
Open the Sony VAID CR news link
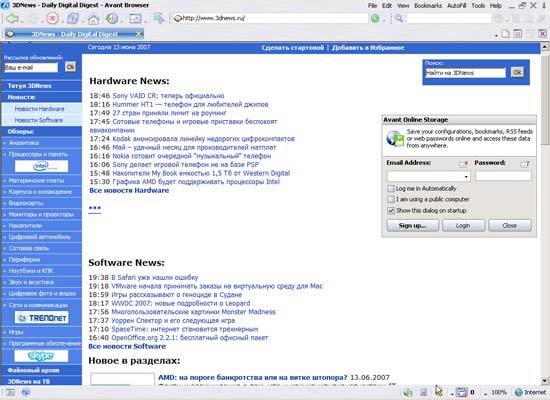pyautogui.click(x=168, y=96)
